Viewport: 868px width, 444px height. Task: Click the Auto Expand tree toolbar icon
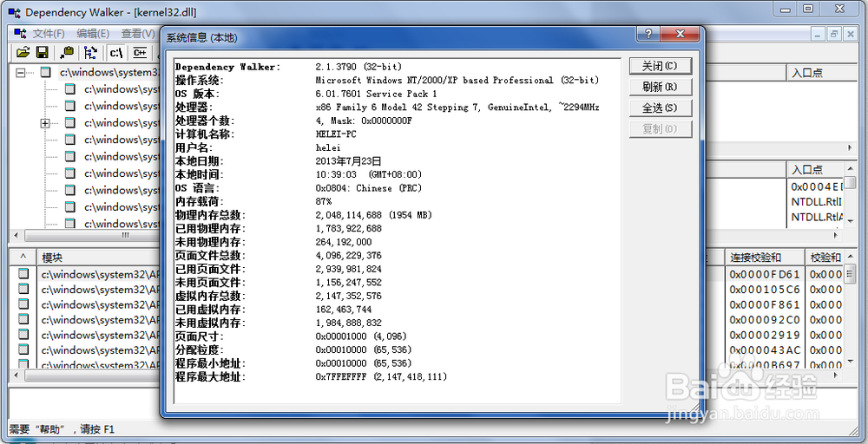pyautogui.click(x=91, y=53)
